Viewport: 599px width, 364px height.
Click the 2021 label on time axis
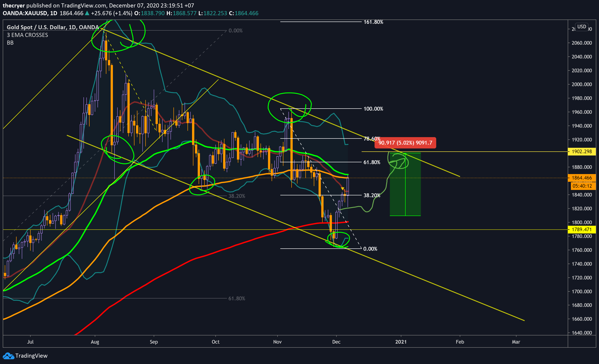(x=401, y=342)
